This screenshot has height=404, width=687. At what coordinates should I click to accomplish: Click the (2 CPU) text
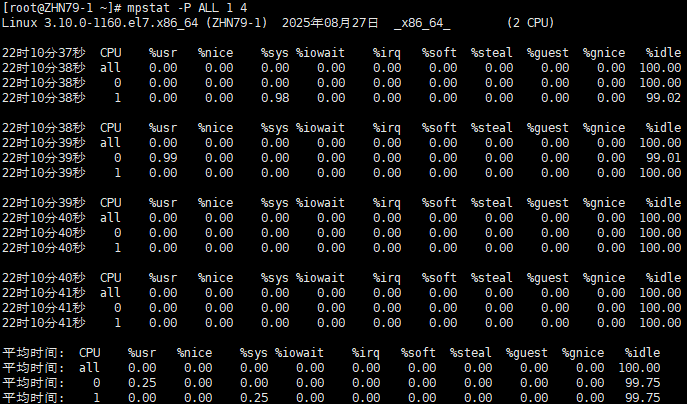[x=530, y=22]
